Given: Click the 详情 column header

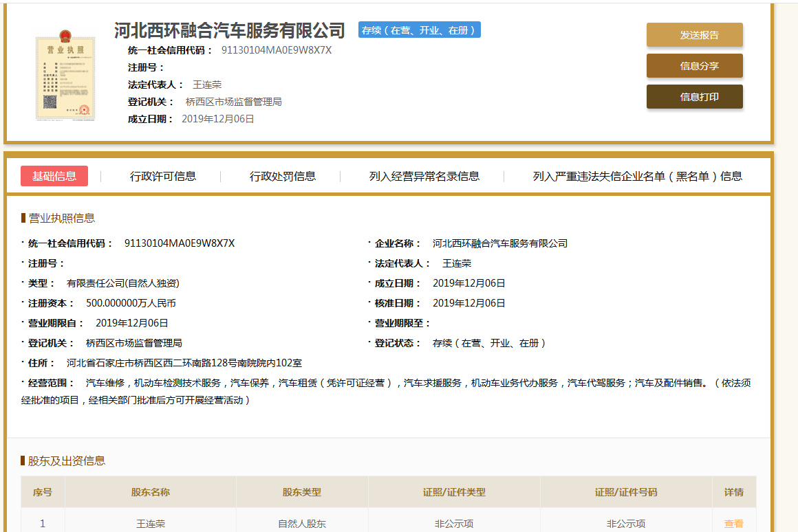Looking at the screenshot, I should (x=734, y=492).
